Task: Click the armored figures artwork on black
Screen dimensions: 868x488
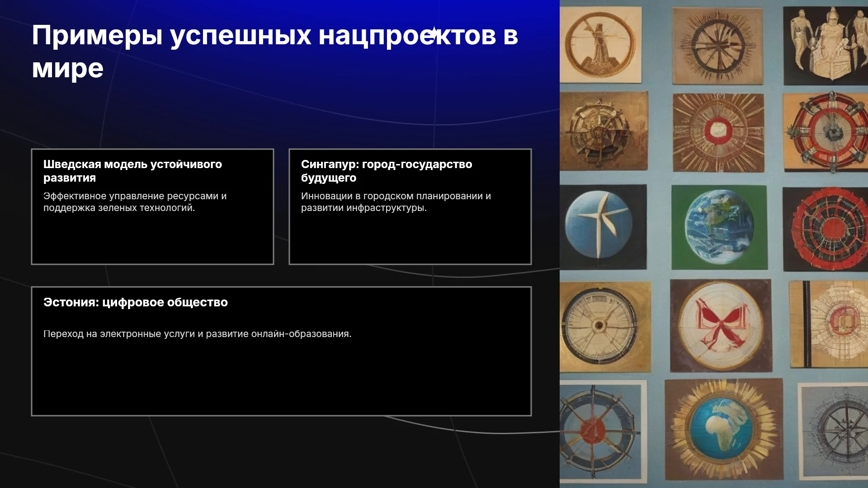Action: coord(826,46)
